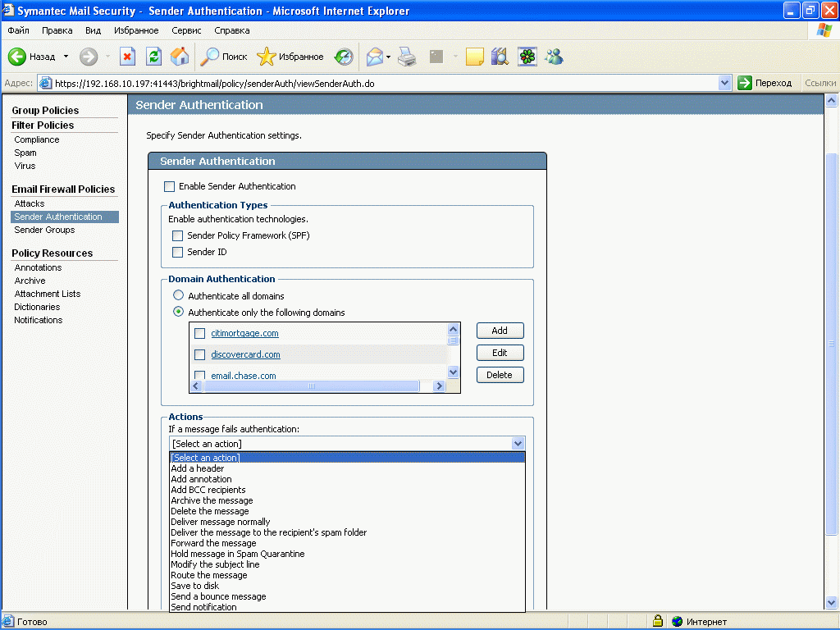The image size is (840, 630).
Task: Tick the email.chase.com checkbox
Action: click(200, 375)
